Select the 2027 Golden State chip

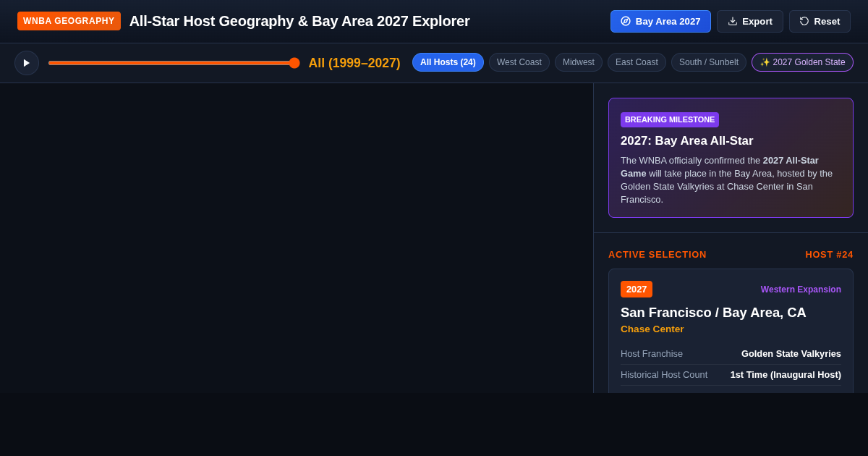(802, 62)
